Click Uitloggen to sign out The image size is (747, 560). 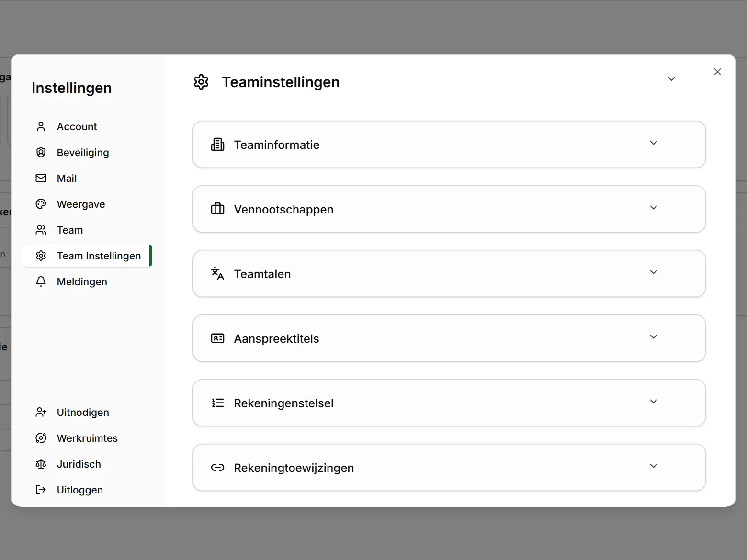coord(88,490)
